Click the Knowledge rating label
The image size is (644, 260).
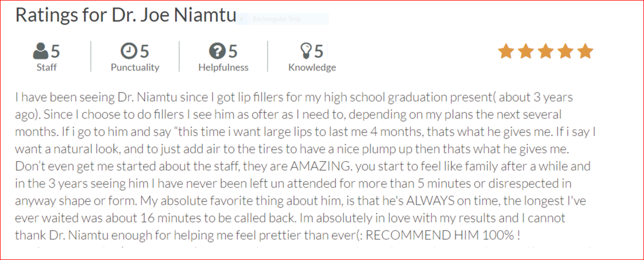[x=312, y=67]
